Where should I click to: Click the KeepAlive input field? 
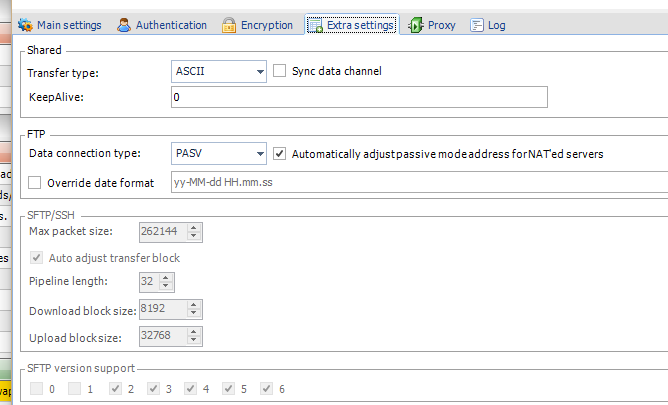(x=359, y=97)
